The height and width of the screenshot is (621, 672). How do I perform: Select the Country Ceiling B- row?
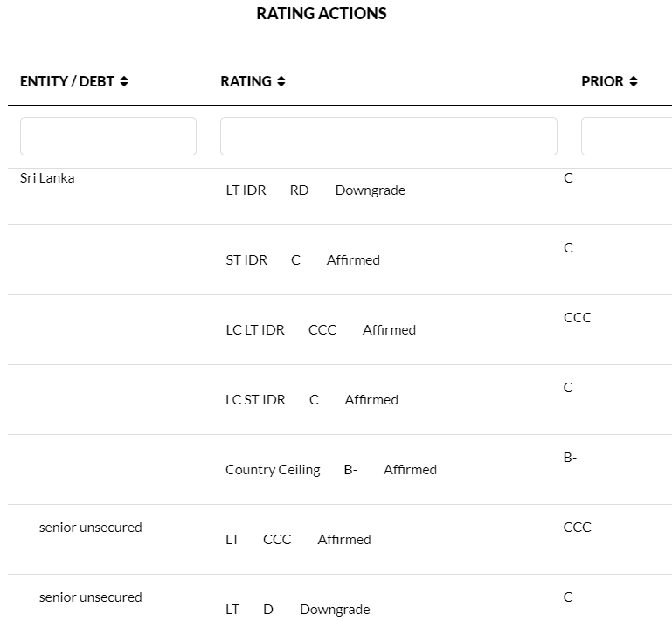pyautogui.click(x=330, y=470)
